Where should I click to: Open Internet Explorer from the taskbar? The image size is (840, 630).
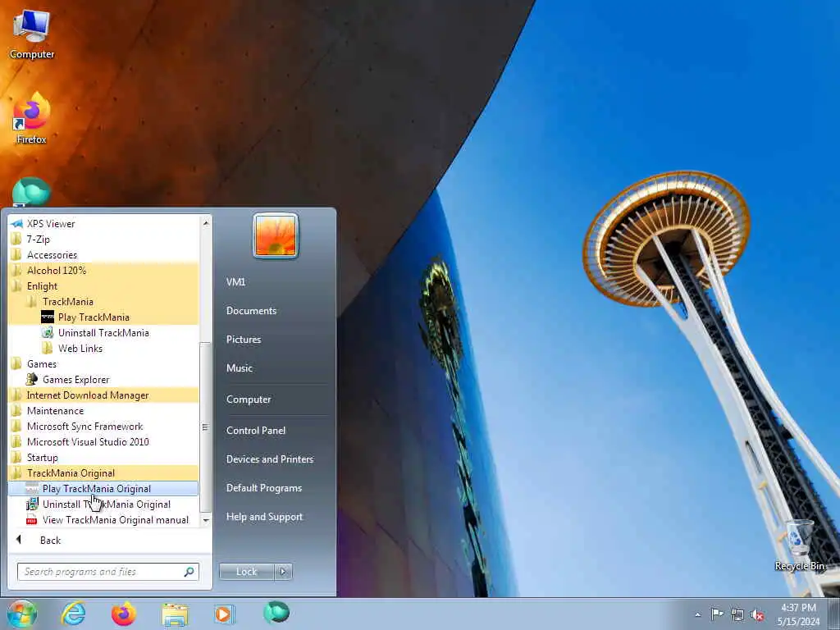pos(73,614)
